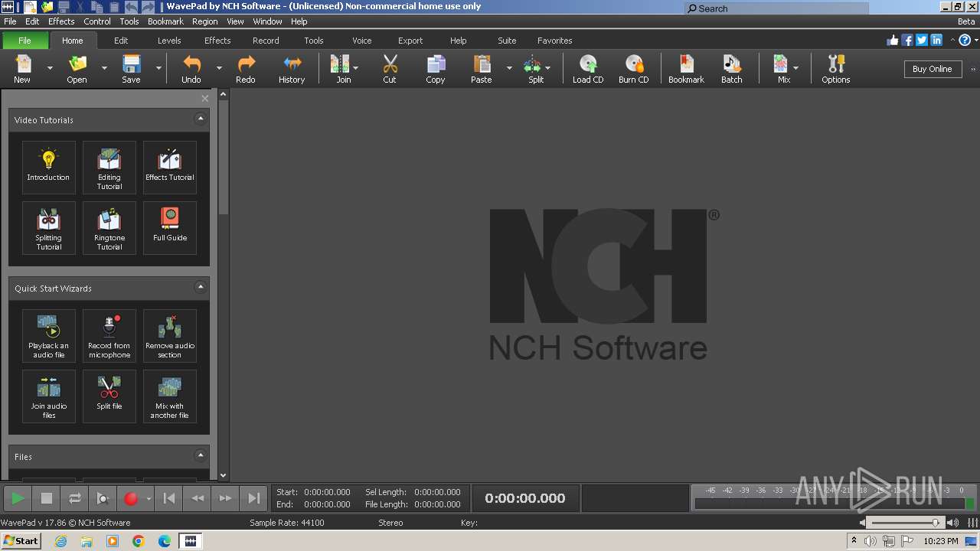Viewport: 980px width, 551px height.
Task: Open the dropdown arrow next to Open
Action: point(104,68)
